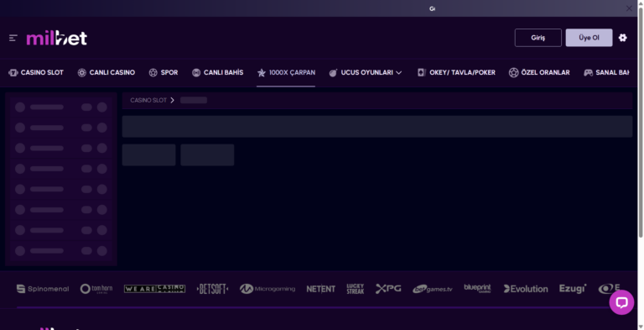This screenshot has height=330, width=644.
Task: Click the We Are Casino logo
Action: pyautogui.click(x=154, y=289)
